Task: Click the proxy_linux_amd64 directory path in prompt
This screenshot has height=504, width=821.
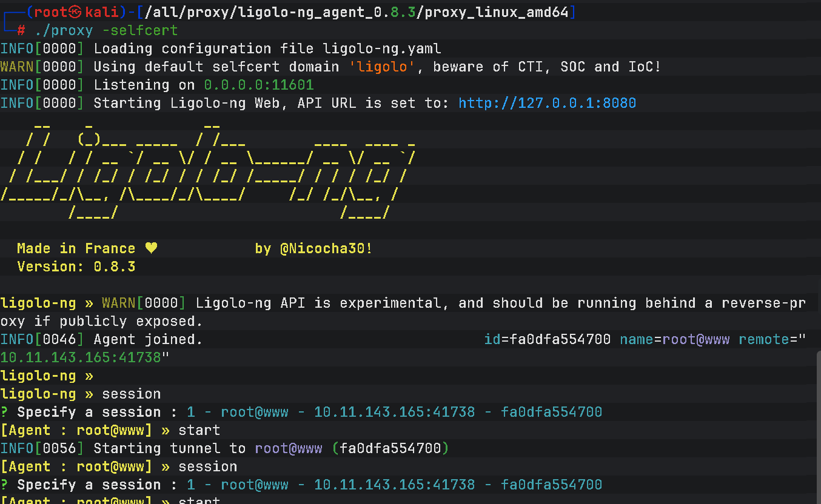Action: click(497, 12)
